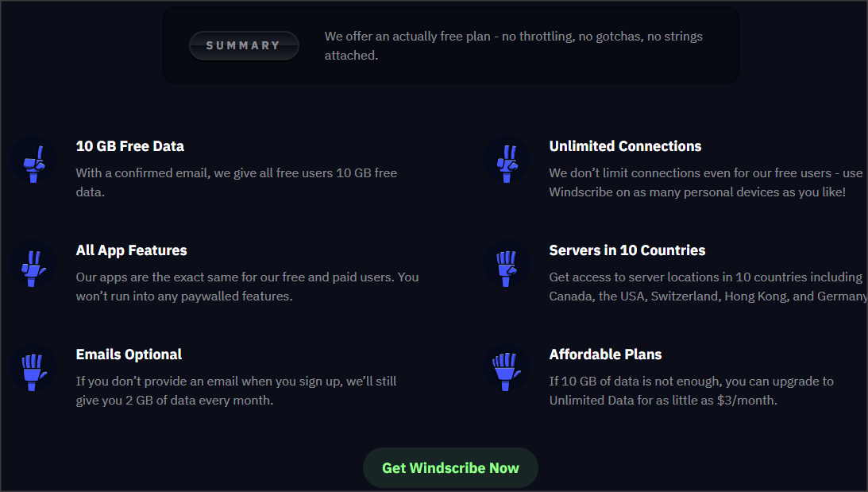
Task: Click the All App Features hand icon
Action: click(x=33, y=266)
